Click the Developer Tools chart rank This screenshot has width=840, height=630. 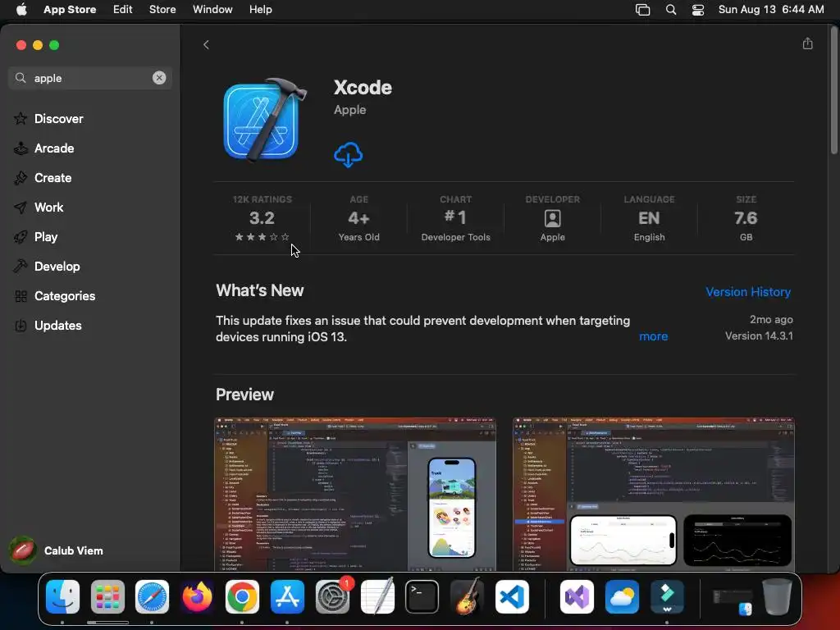click(x=455, y=218)
